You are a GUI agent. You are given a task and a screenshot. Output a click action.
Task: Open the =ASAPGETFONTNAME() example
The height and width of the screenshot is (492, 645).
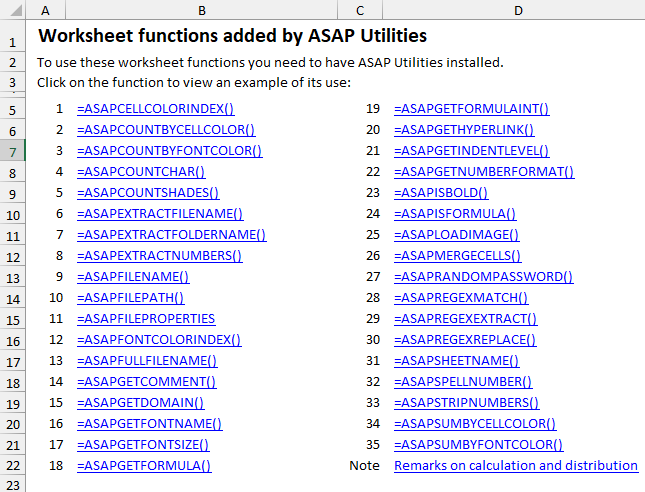pyautogui.click(x=150, y=423)
